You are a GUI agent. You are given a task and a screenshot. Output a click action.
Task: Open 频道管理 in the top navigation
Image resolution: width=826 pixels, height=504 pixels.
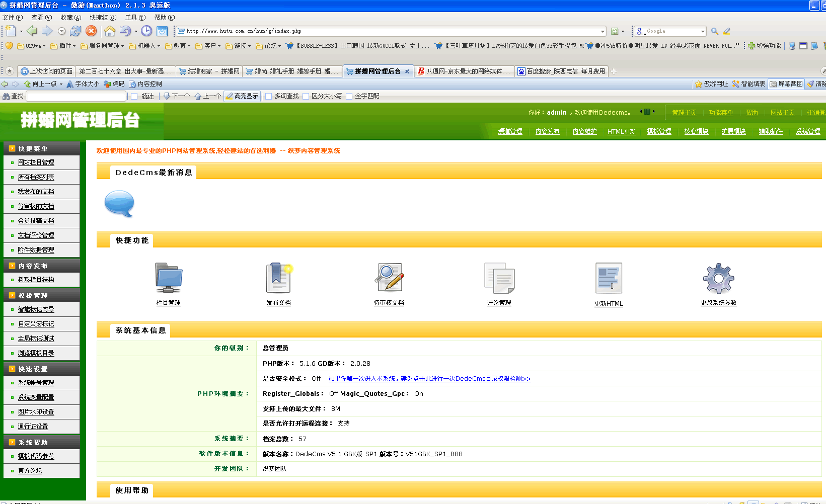(x=510, y=131)
